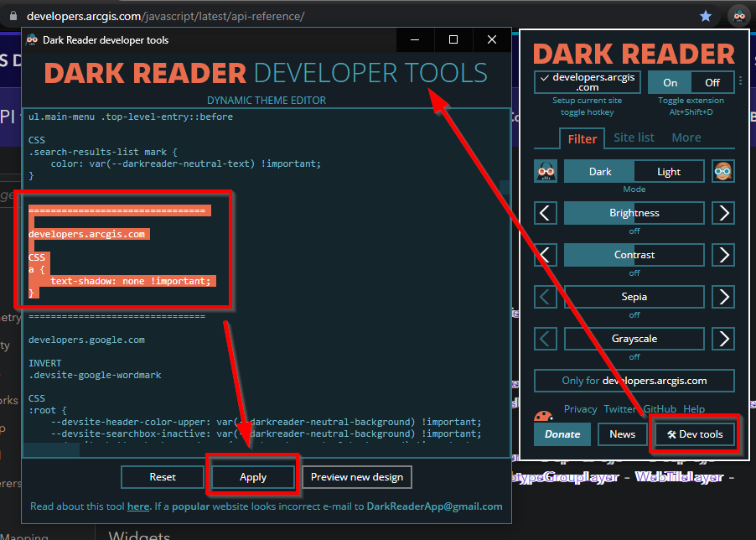
Task: Click the Contrast slider track
Action: (634, 255)
